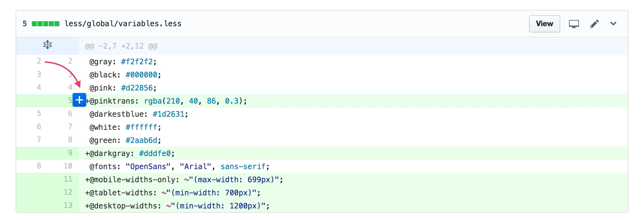Click the #d22856 pink color value
The width and height of the screenshot is (644, 220).
137,88
